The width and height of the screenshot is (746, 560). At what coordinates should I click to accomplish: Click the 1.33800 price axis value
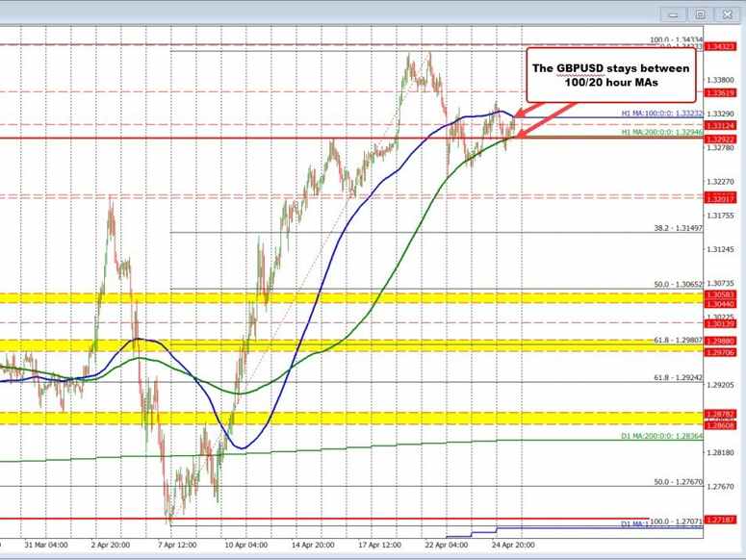coord(720,80)
